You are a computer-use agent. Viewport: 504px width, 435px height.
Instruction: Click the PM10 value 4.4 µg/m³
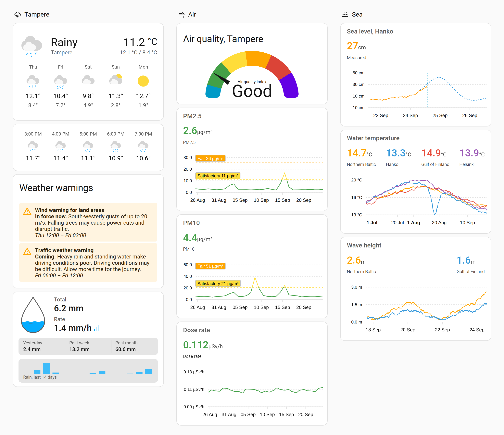click(197, 238)
